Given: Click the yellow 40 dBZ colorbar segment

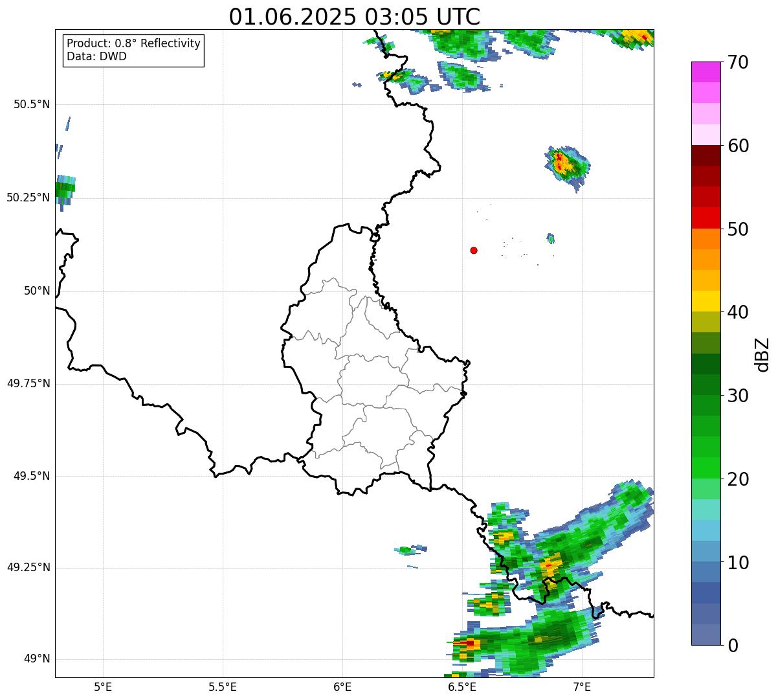Looking at the screenshot, I should coord(705,301).
